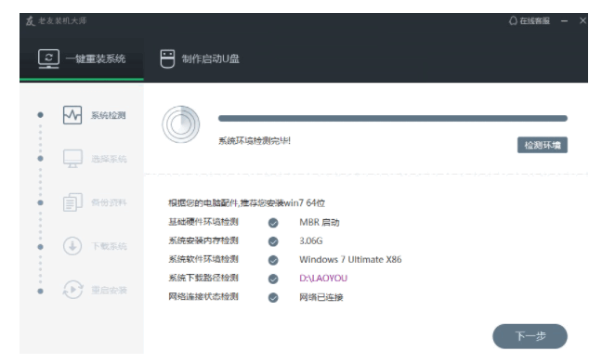Viewport: 602px width, 364px height.
Task: Click the 检测环境 button
Action: (543, 146)
